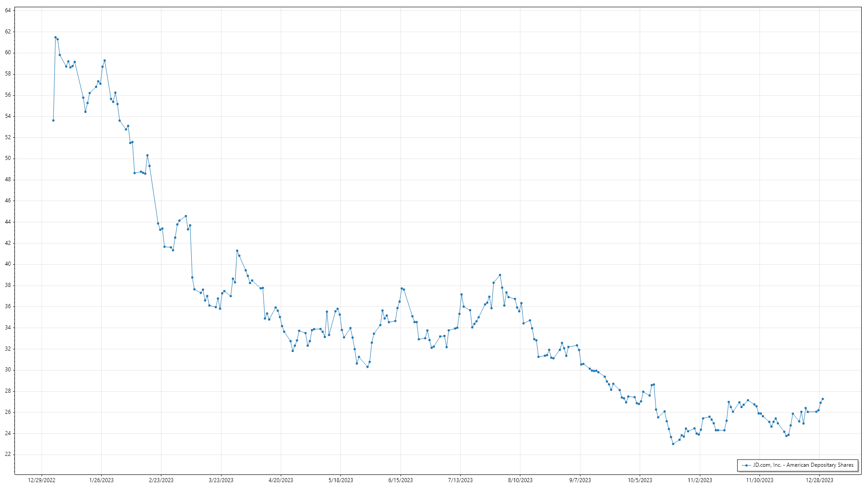The height and width of the screenshot is (488, 868).
Task: Select the highest data point above 61
Action: point(55,38)
